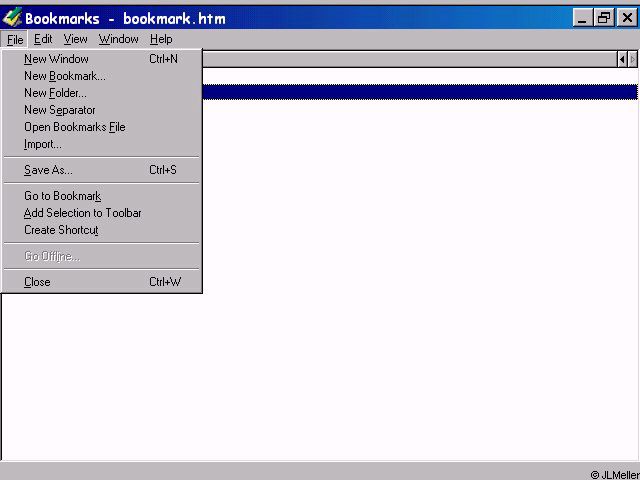Choose Add Selection to Toolbar

point(102,213)
